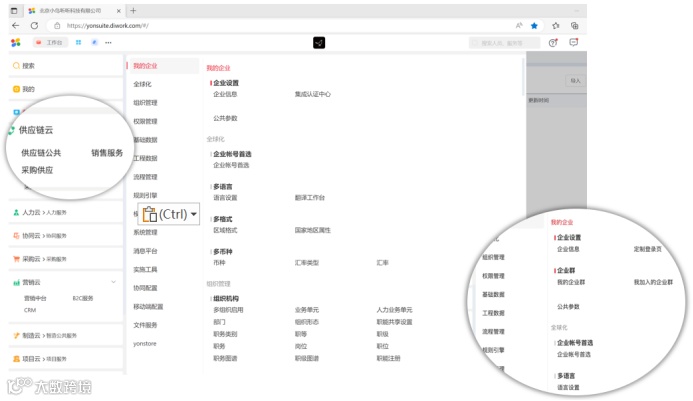
Task: Select the 移动端配置 category
Action: point(148,306)
